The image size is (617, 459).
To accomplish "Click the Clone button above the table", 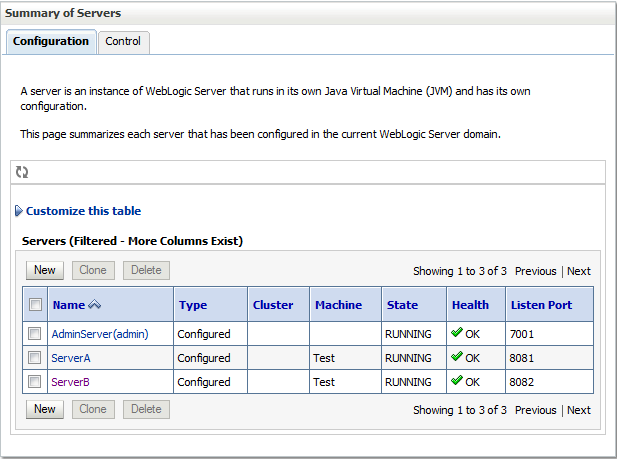I will pos(93,270).
